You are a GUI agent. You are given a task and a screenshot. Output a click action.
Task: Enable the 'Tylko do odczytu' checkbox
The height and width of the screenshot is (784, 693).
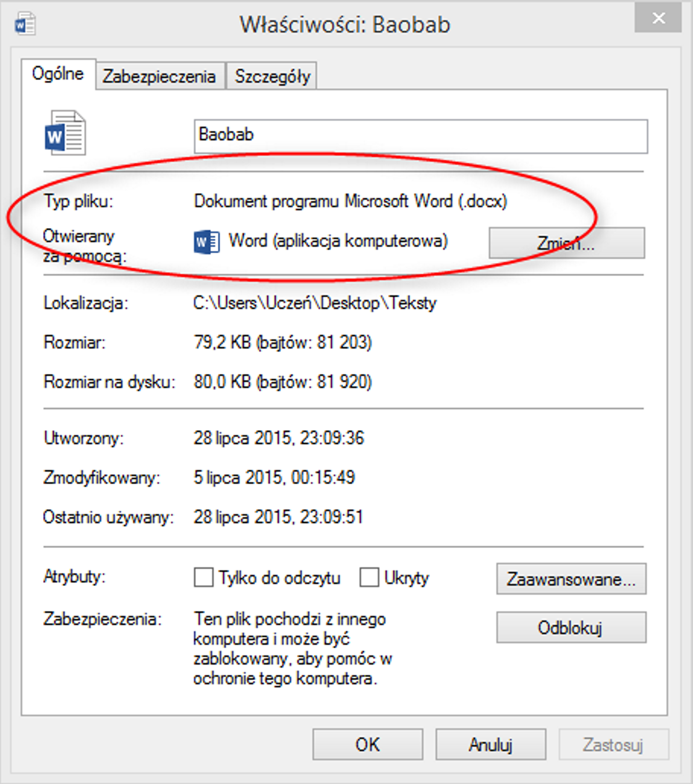(x=203, y=577)
